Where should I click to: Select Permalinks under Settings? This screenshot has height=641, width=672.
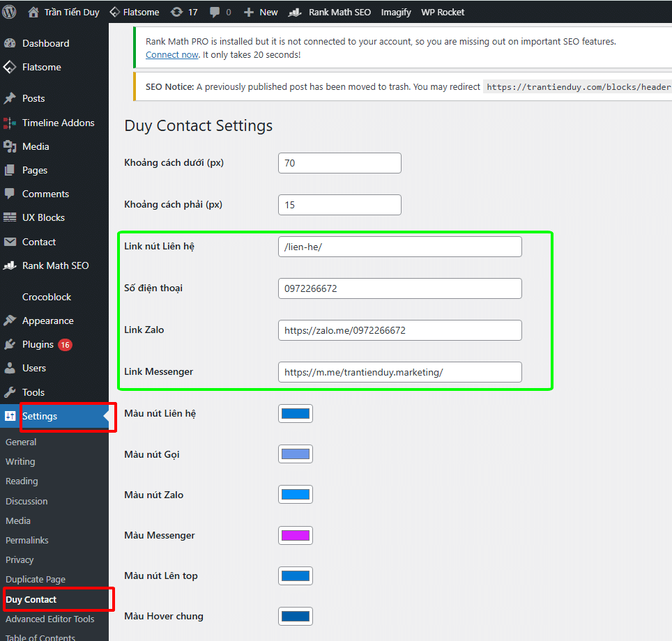(27, 540)
